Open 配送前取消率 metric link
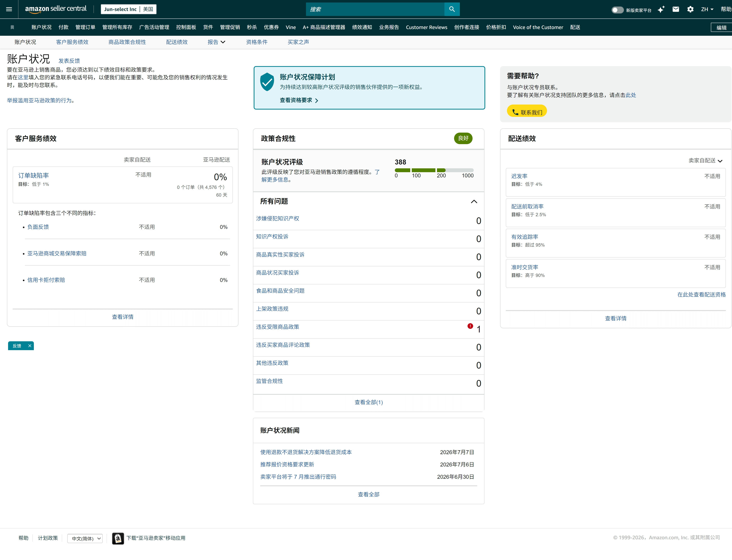 point(527,206)
